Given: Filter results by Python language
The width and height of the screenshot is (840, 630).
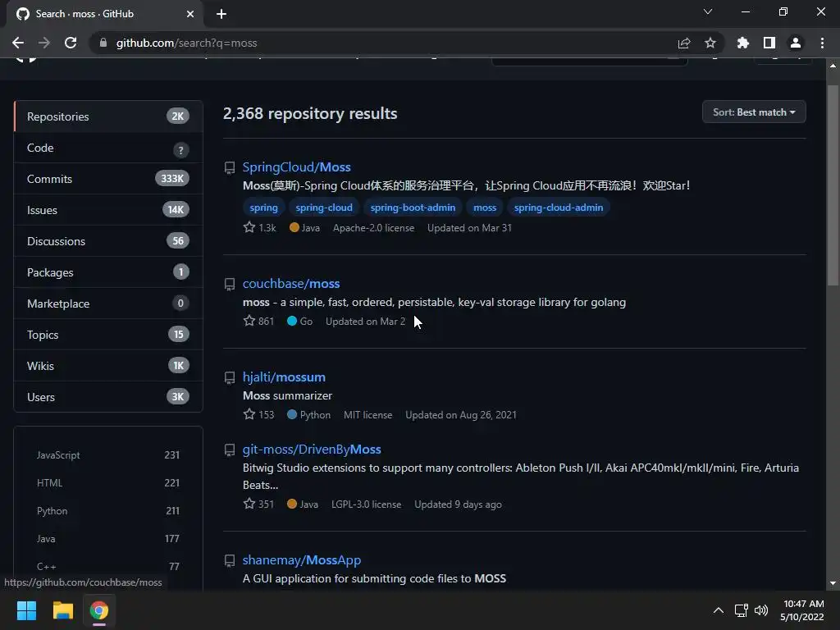Looking at the screenshot, I should 108,510.
